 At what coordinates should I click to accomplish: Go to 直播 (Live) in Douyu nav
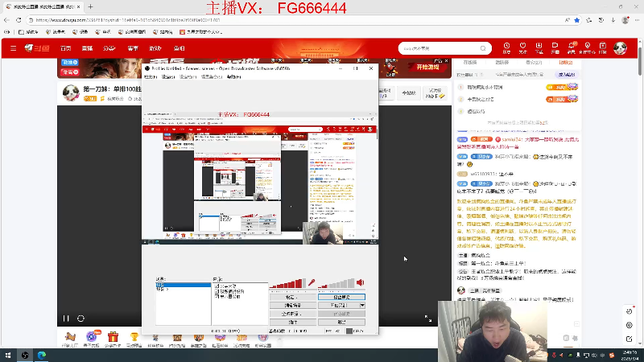pos(87,48)
